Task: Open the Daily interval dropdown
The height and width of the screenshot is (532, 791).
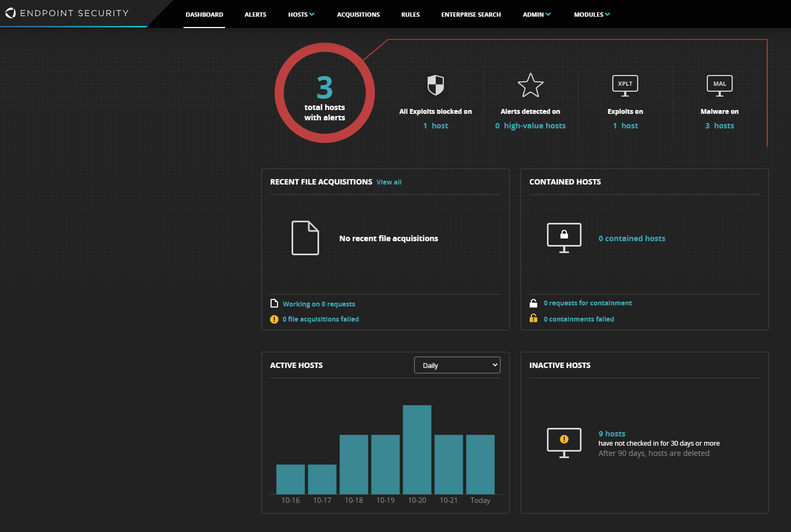Action: click(457, 365)
